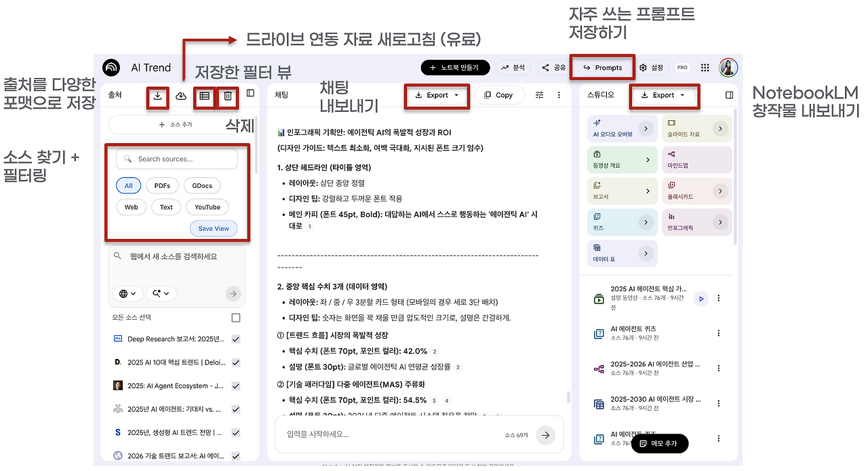Submit the web source search arrow
The image size is (868, 471).
pos(233,293)
